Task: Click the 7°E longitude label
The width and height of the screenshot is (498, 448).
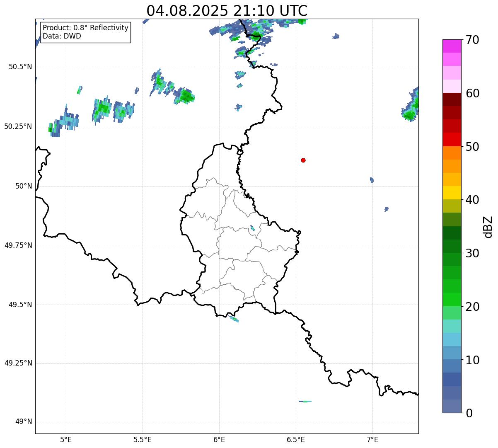Action: pyautogui.click(x=372, y=439)
